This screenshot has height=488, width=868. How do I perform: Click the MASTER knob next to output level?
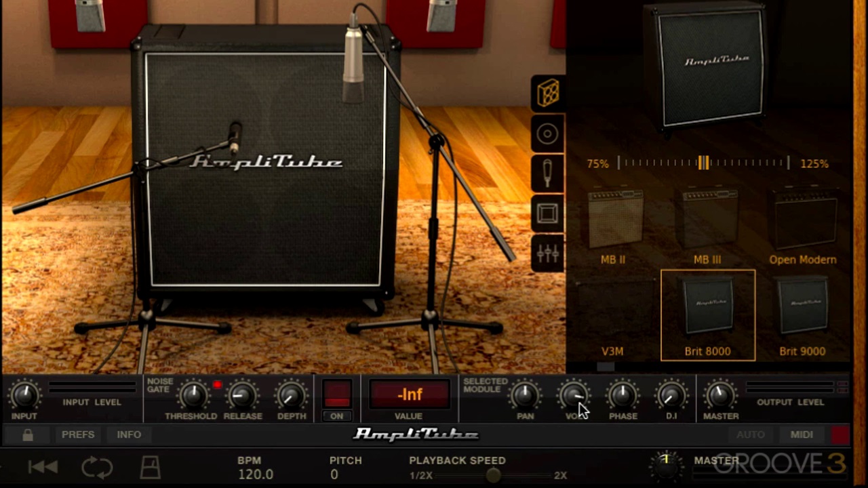(720, 396)
